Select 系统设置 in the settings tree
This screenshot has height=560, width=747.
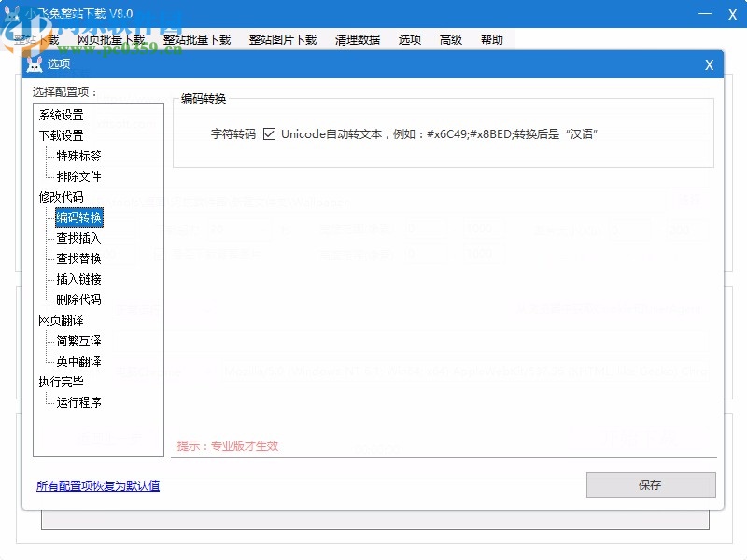[x=61, y=115]
